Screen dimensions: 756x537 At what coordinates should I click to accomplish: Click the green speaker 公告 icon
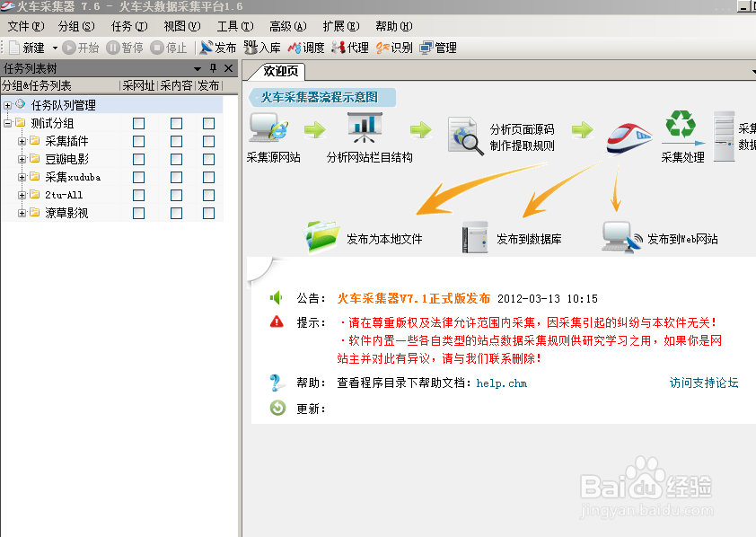click(277, 298)
